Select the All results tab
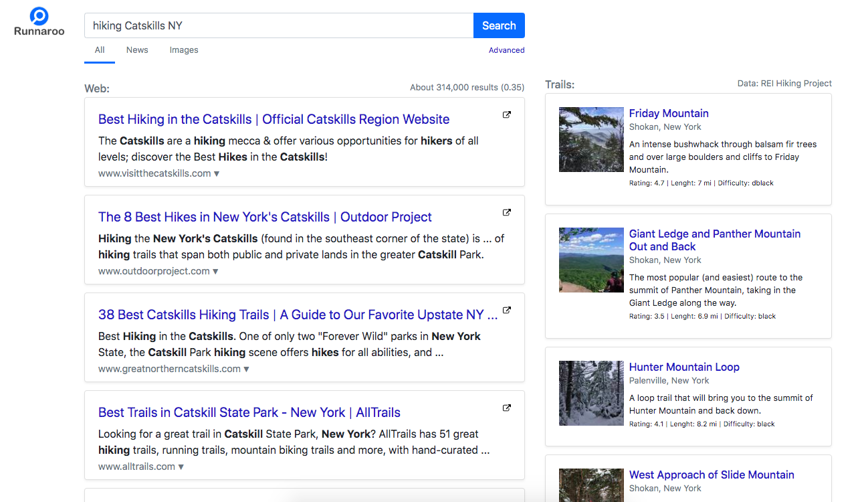Image resolution: width=868 pixels, height=502 pixels. [100, 50]
